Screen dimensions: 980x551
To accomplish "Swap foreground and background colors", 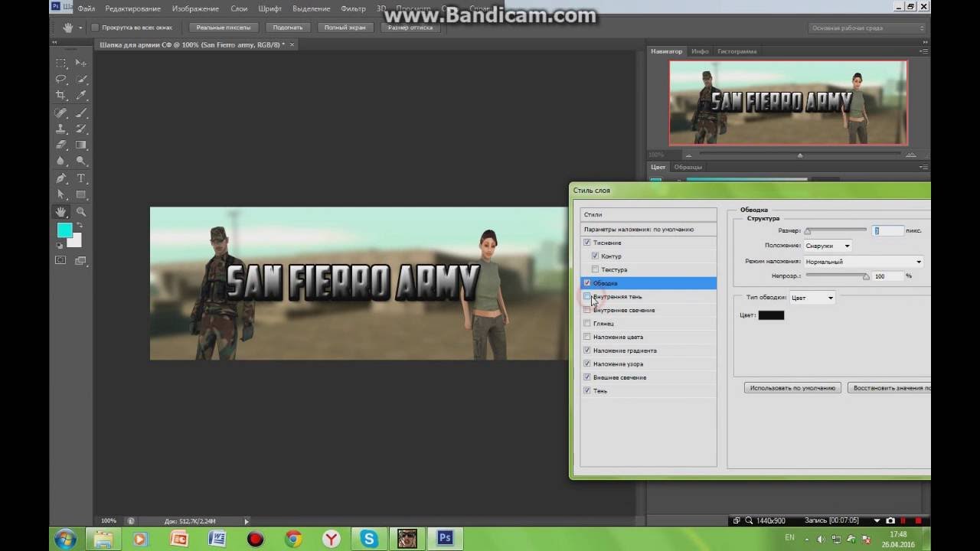I will click(x=80, y=227).
